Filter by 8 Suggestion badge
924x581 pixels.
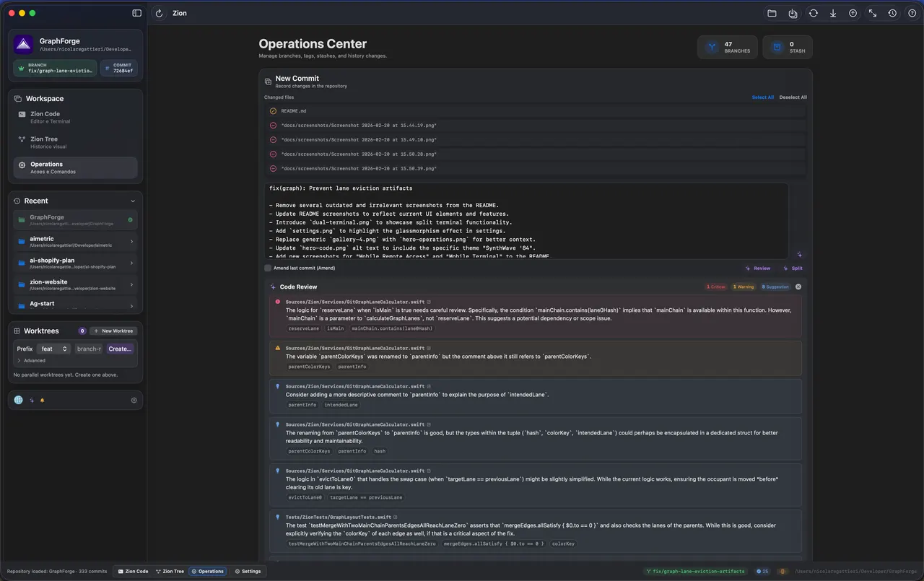click(776, 287)
